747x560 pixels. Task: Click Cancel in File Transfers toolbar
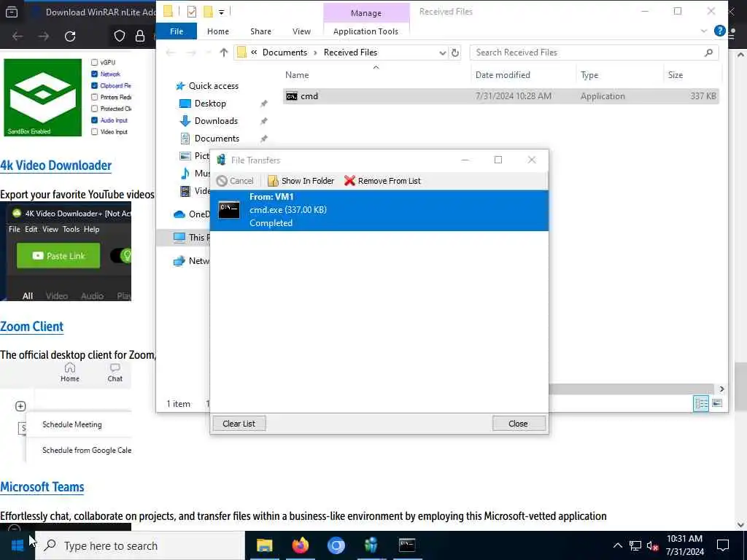tap(235, 181)
